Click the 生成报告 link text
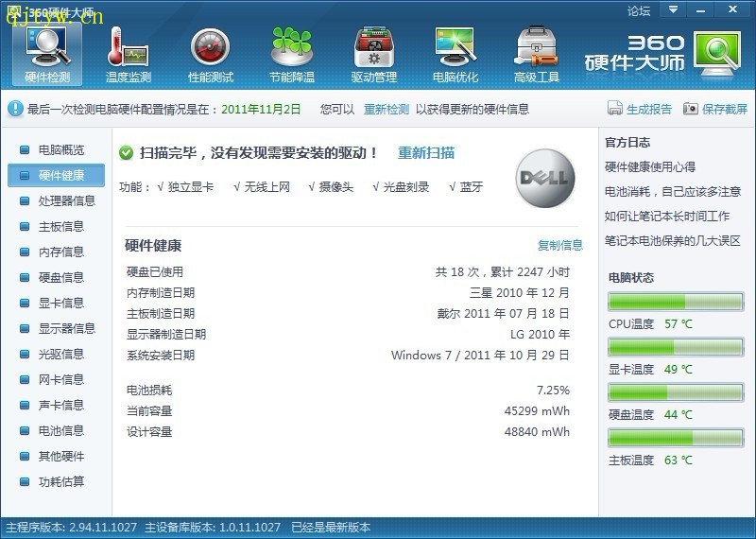This screenshot has width=756, height=539. pyautogui.click(x=649, y=109)
